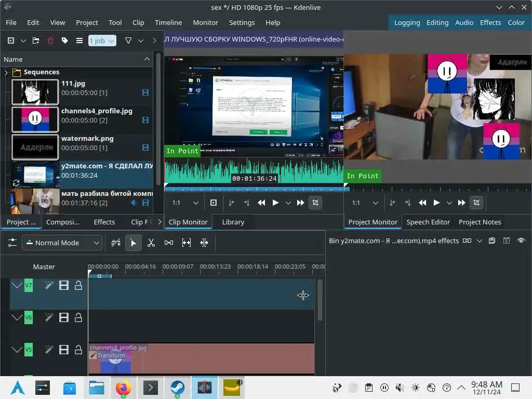Set zone in point in Project Monitor
This screenshot has width=532, height=399.
(x=393, y=203)
